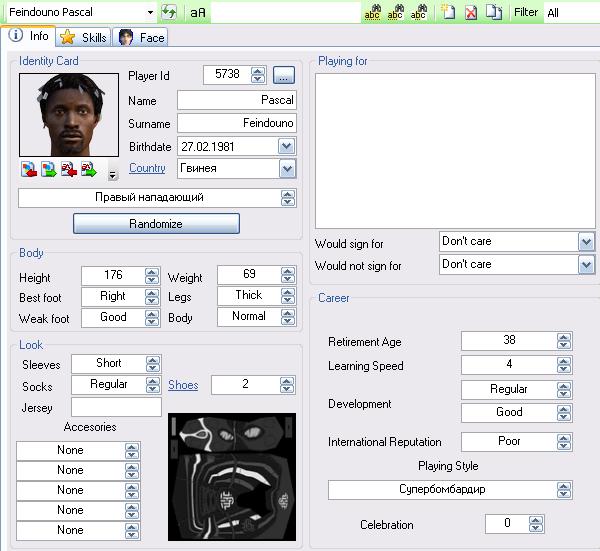Open the Would sign for dropdown
Image resolution: width=600 pixels, height=551 pixels.
click(x=585, y=242)
